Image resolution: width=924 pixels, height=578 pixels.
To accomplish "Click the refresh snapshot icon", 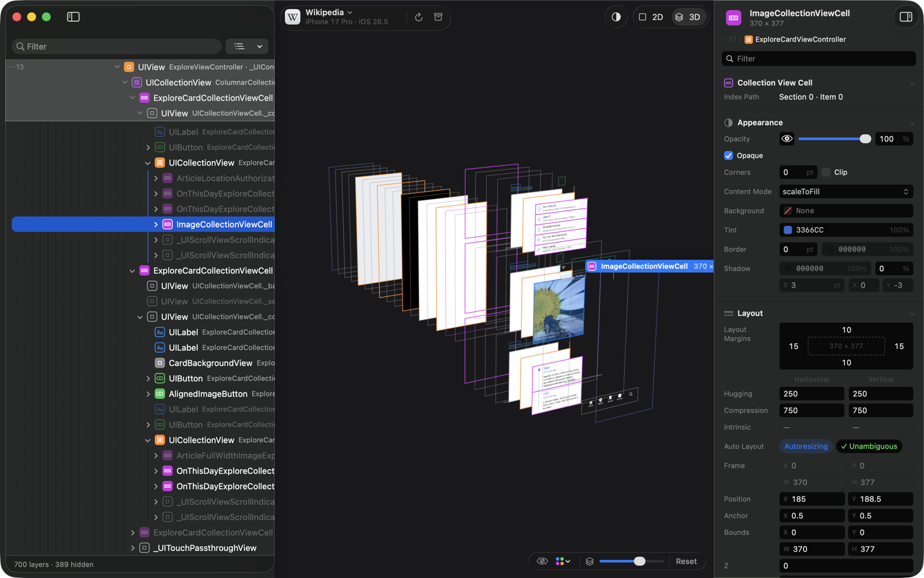I will tap(419, 17).
